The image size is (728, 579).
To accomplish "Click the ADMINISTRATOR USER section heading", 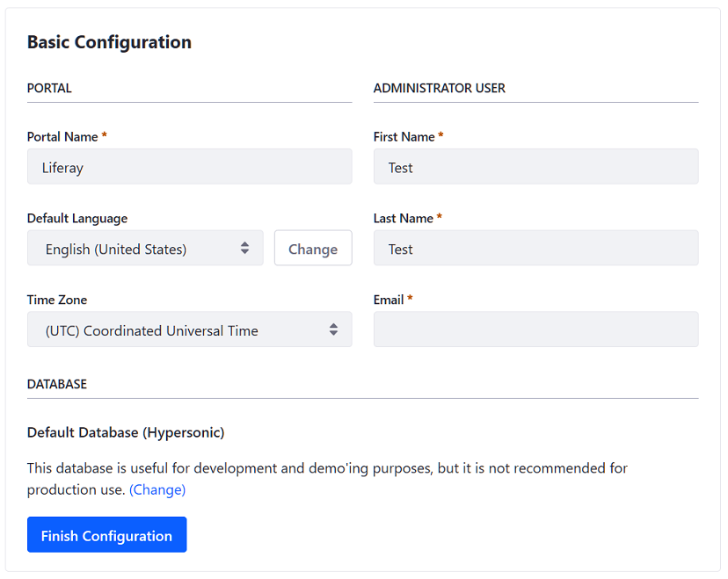I will tap(440, 88).
